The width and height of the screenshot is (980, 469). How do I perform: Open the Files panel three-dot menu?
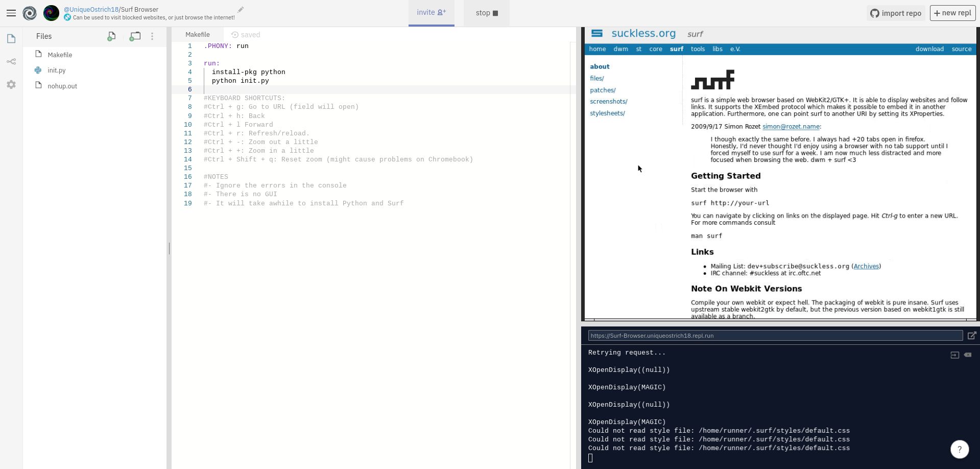tap(152, 36)
